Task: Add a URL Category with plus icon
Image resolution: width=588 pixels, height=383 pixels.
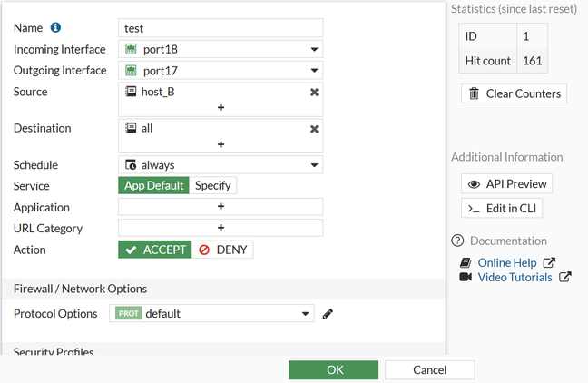Action: pos(220,228)
